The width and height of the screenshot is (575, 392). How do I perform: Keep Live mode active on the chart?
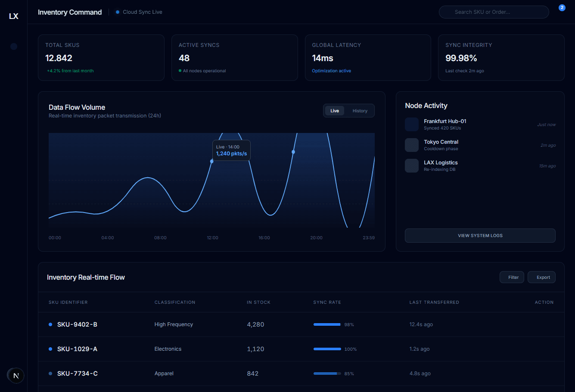pyautogui.click(x=335, y=111)
